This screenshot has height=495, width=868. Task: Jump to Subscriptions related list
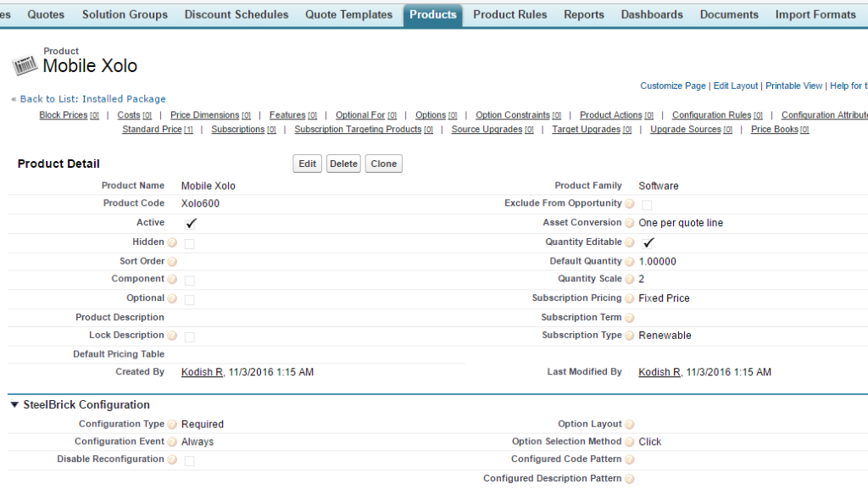click(243, 130)
